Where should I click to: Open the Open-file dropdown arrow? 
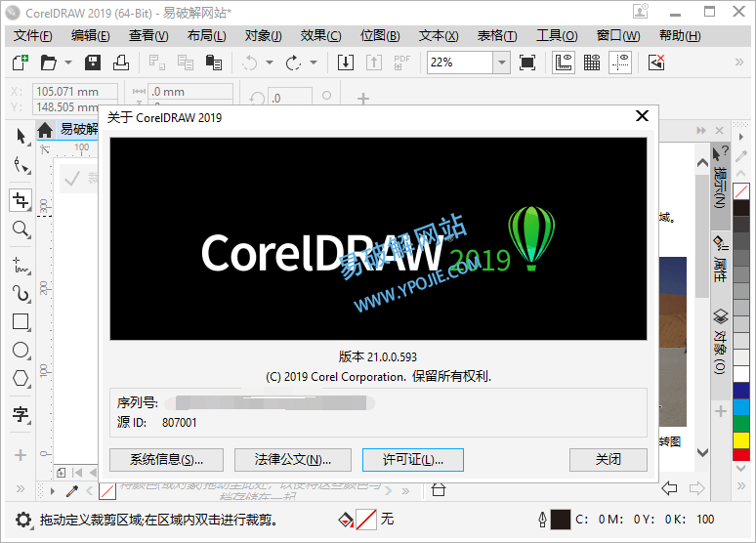pos(68,63)
